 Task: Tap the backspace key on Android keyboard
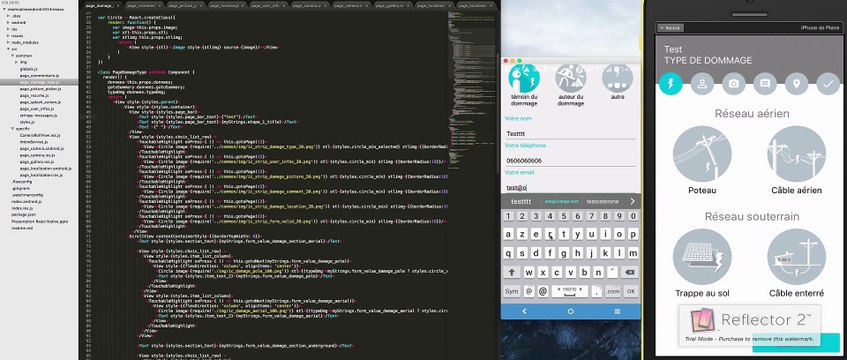[x=630, y=272]
